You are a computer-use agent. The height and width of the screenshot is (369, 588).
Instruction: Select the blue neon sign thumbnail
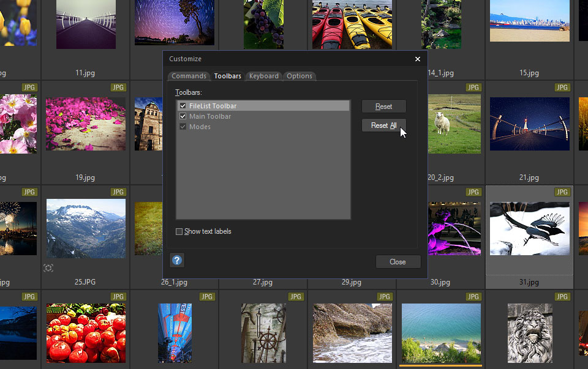tap(175, 333)
